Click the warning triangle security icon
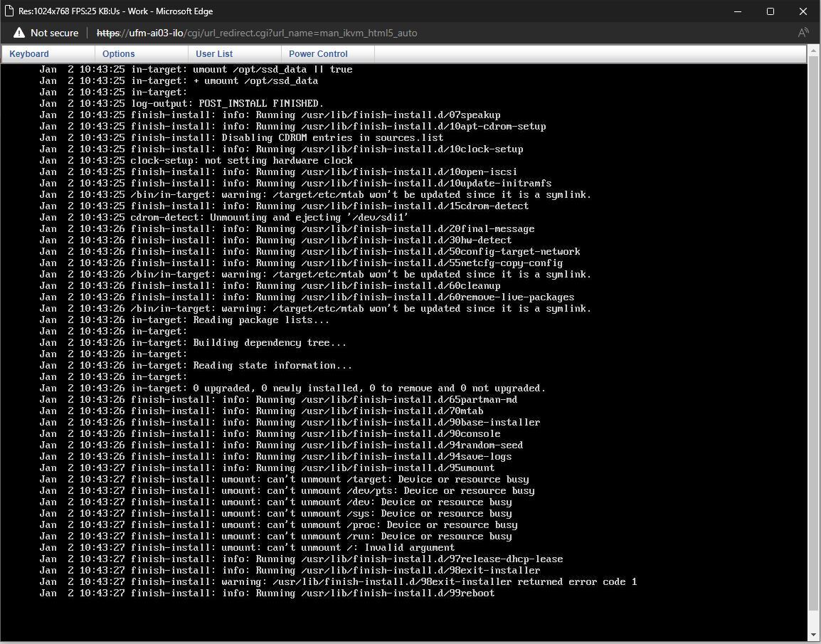Viewport: 821px width, 644px height. point(18,32)
